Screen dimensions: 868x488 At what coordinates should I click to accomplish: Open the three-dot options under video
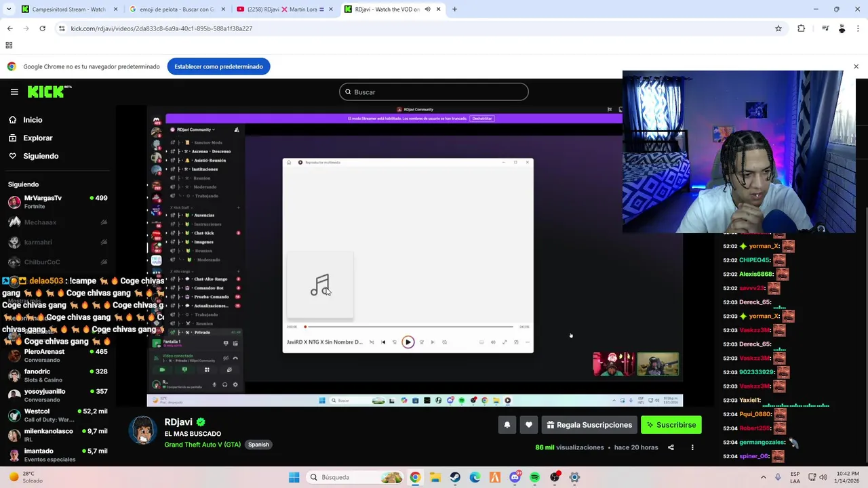coord(692,447)
